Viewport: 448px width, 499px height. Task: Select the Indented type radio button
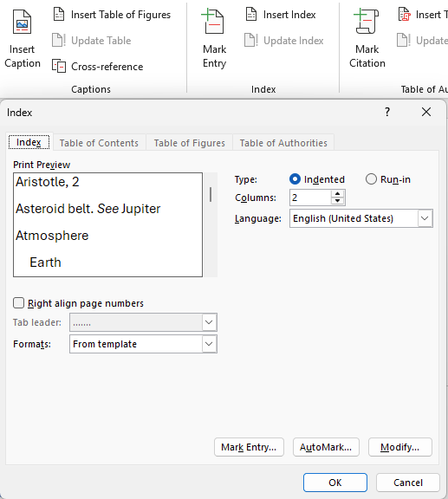pos(295,179)
